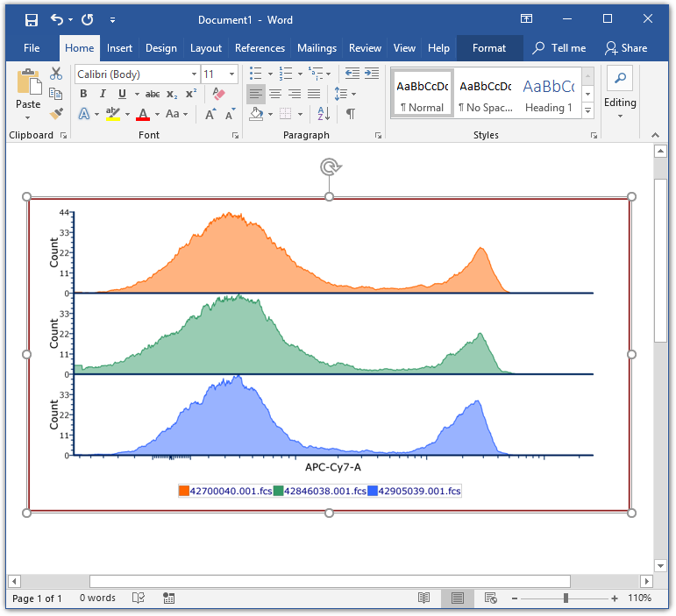Open the font size dropdown

point(231,74)
